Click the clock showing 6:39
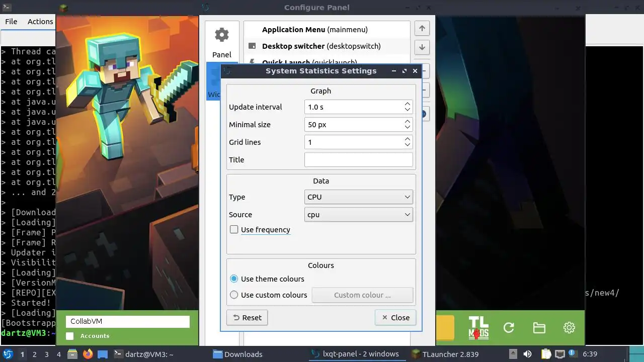Screen dimensions: 644x362 click(x=590, y=354)
